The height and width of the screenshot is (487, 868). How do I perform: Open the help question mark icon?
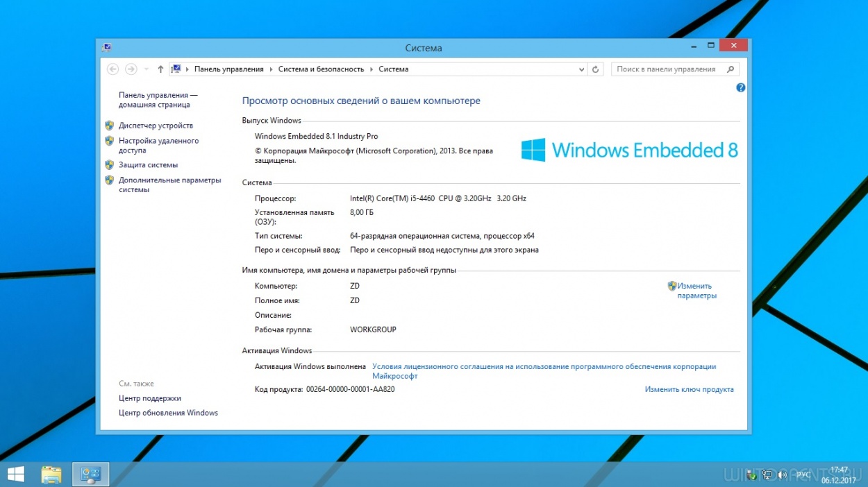point(740,88)
